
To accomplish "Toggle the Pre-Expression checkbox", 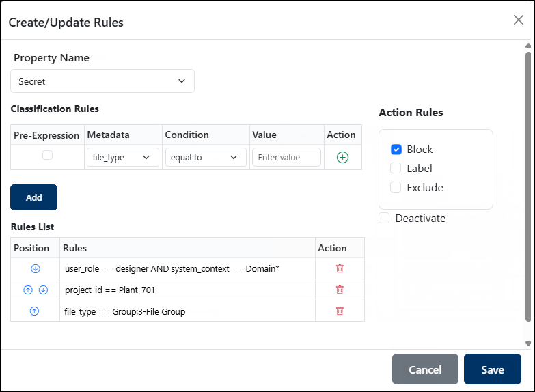I will pos(47,155).
